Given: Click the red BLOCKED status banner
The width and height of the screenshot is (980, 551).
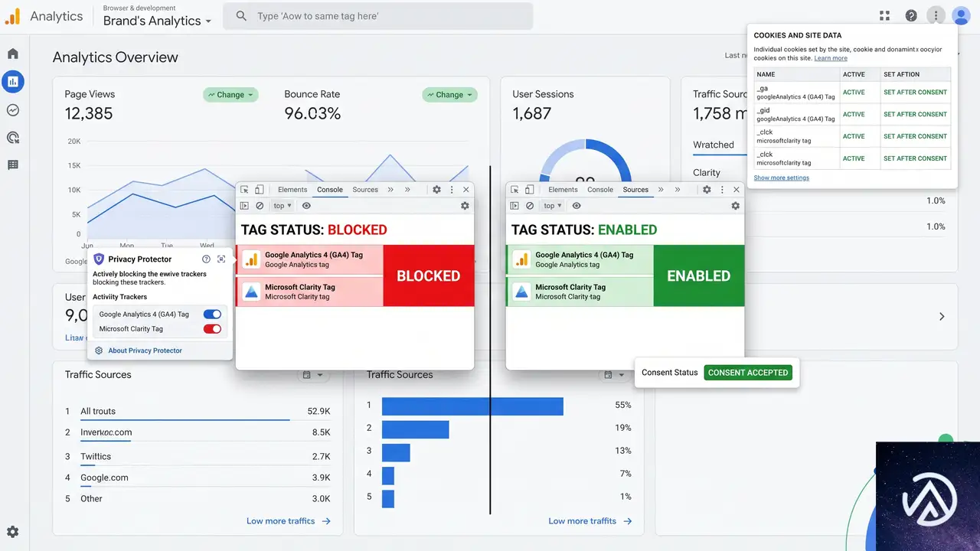Looking at the screenshot, I should pyautogui.click(x=429, y=275).
